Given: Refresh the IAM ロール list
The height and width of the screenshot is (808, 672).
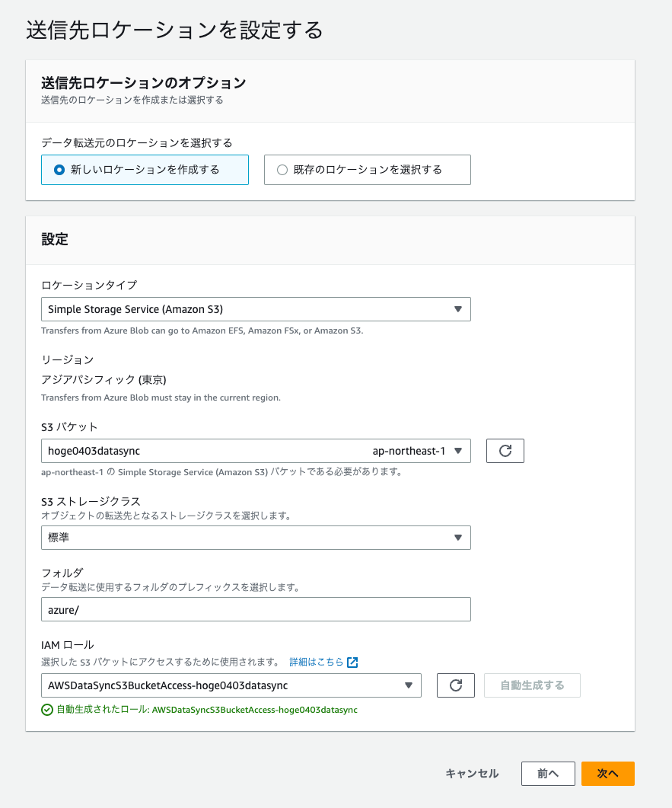Looking at the screenshot, I should pyautogui.click(x=455, y=685).
